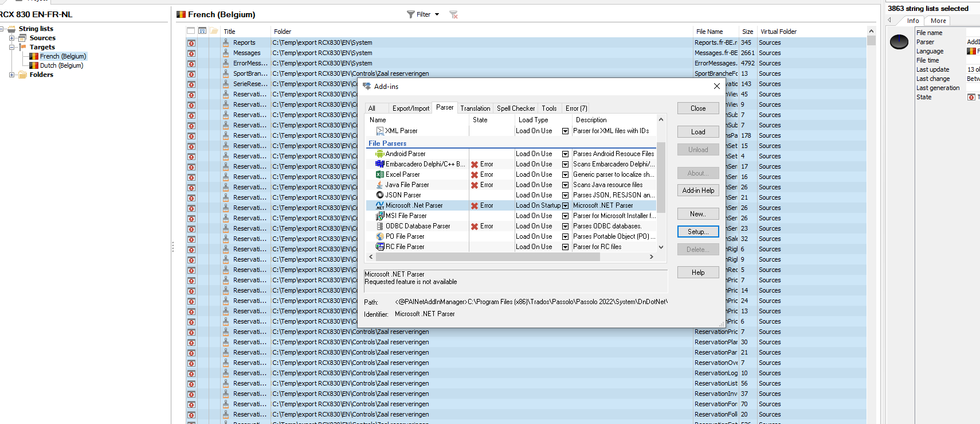Click the folder column header icon
This screenshot has width=980, height=424.
[214, 31]
